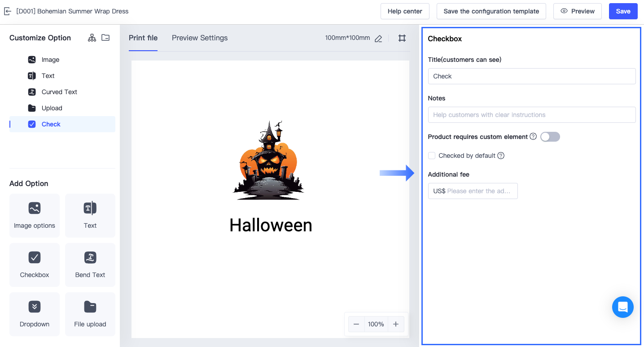
Task: Add an Image options element
Action: pos(34,216)
